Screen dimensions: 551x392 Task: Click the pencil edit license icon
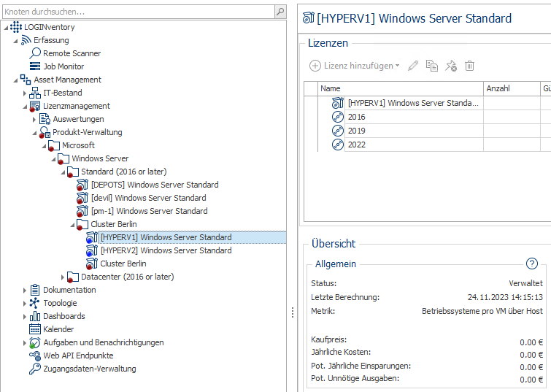[x=413, y=66]
